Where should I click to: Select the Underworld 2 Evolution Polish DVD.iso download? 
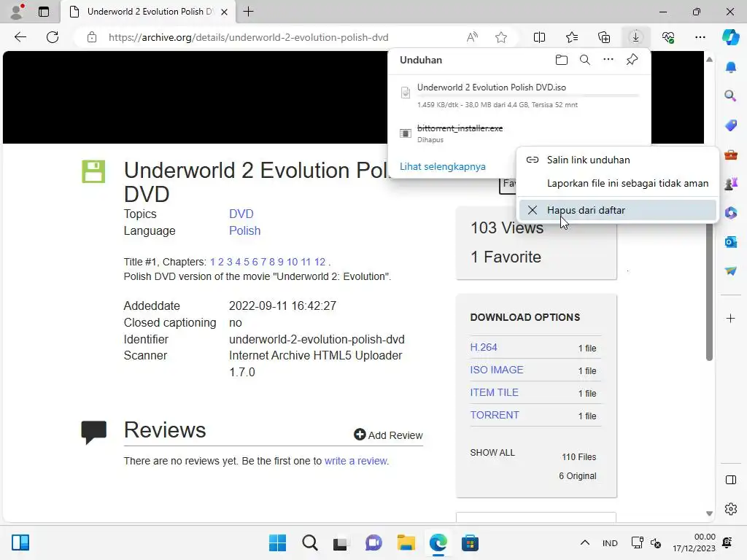tap(519, 96)
